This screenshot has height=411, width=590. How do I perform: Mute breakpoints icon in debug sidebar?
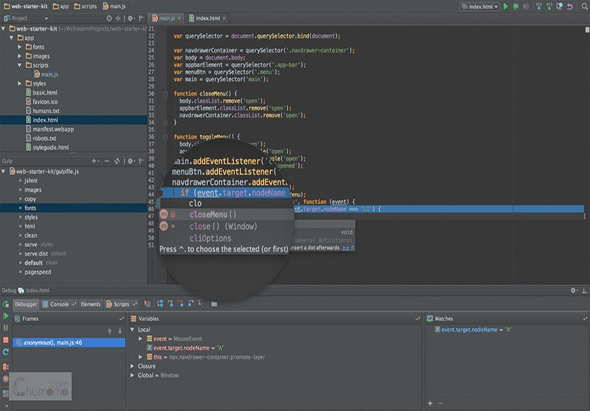[6, 379]
